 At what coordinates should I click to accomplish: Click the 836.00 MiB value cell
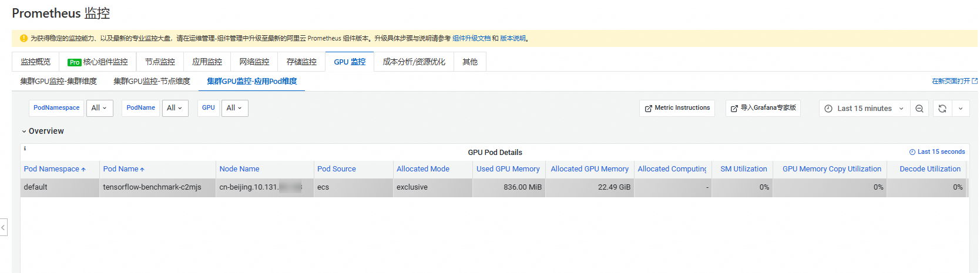point(509,188)
